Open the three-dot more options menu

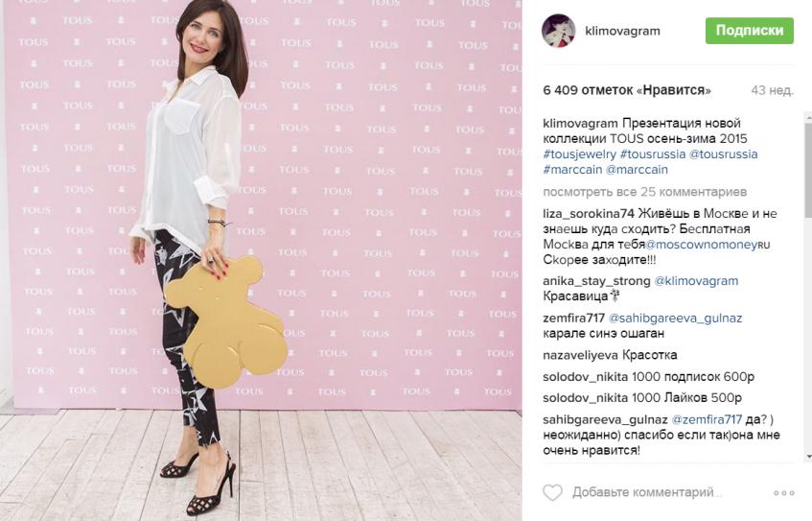click(784, 493)
